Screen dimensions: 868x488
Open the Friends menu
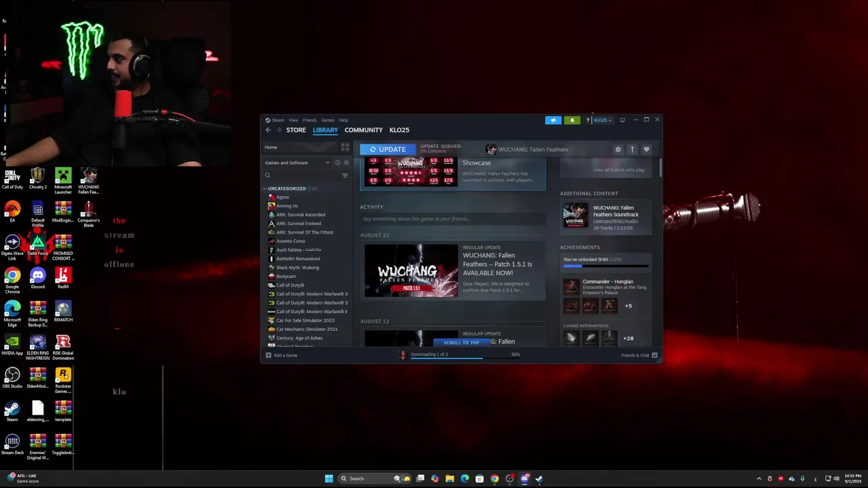pos(309,120)
